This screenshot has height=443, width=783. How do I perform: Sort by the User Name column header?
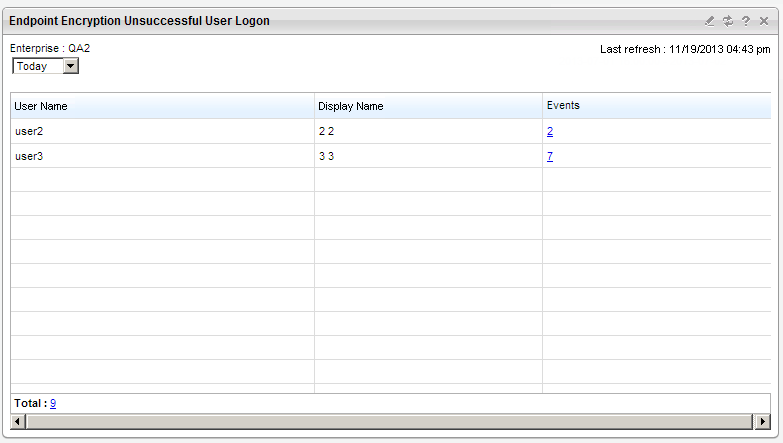point(41,106)
